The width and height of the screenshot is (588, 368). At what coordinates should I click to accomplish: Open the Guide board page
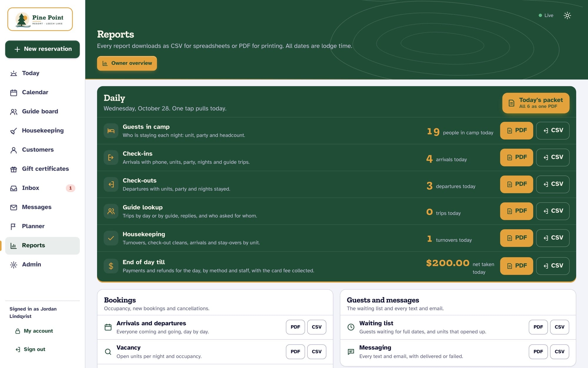42,111
